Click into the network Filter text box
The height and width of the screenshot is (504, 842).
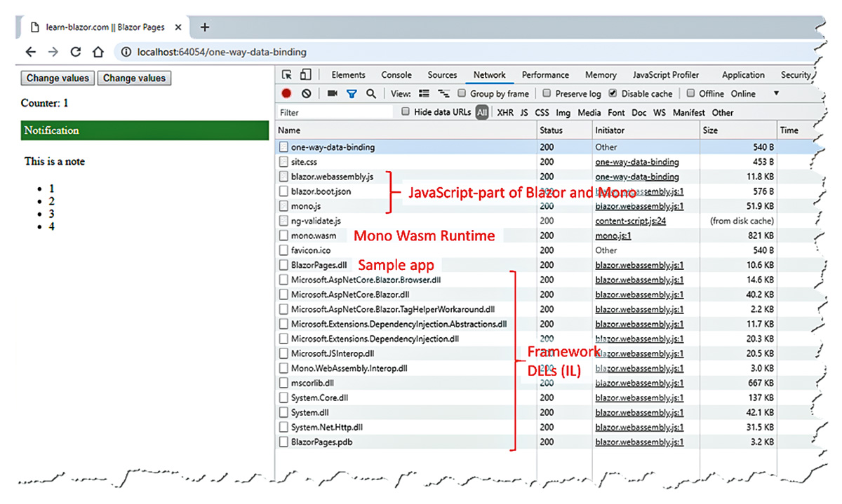[x=337, y=112]
